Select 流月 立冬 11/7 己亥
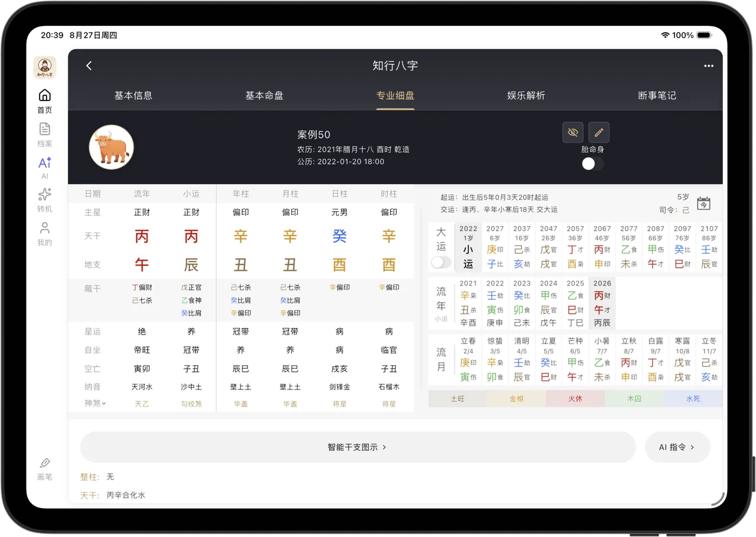The image size is (756, 537). [x=709, y=360]
